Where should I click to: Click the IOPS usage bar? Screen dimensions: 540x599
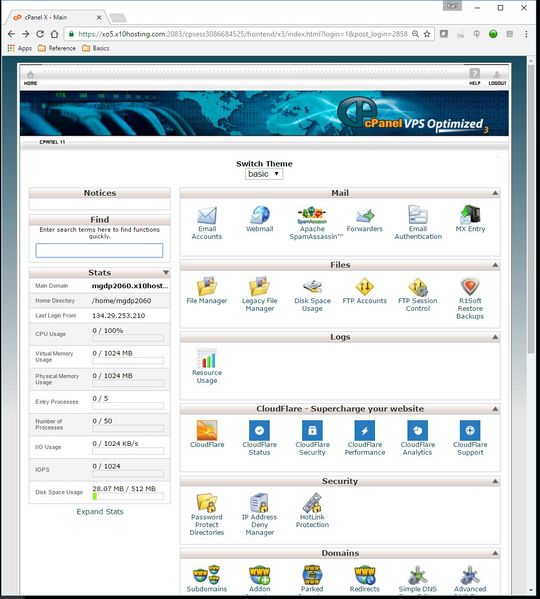[x=128, y=474]
